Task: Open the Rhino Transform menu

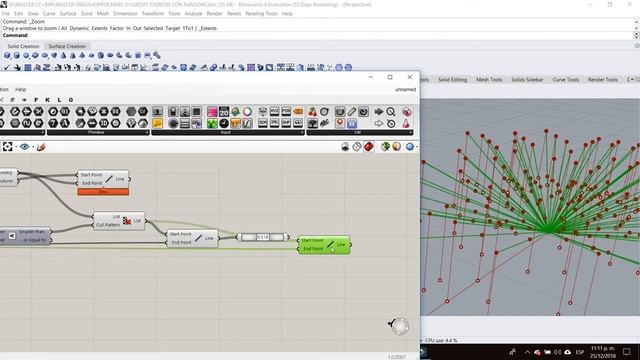Action: 152,13
